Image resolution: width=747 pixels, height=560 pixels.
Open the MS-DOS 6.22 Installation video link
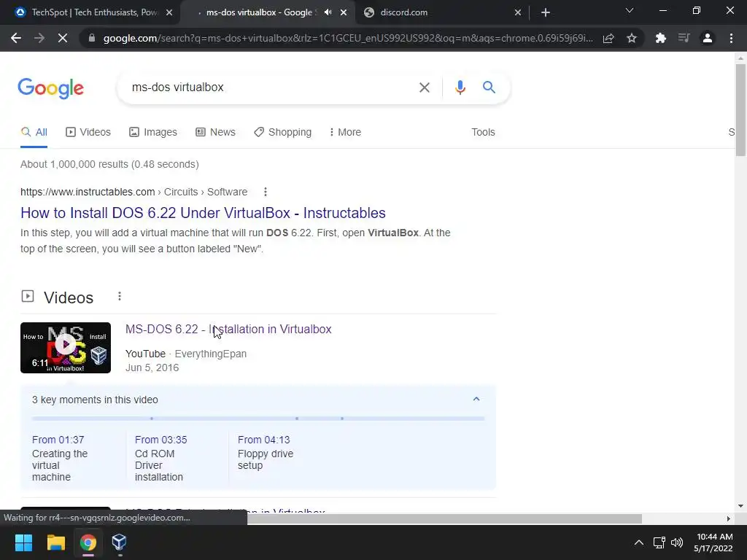[x=228, y=329]
